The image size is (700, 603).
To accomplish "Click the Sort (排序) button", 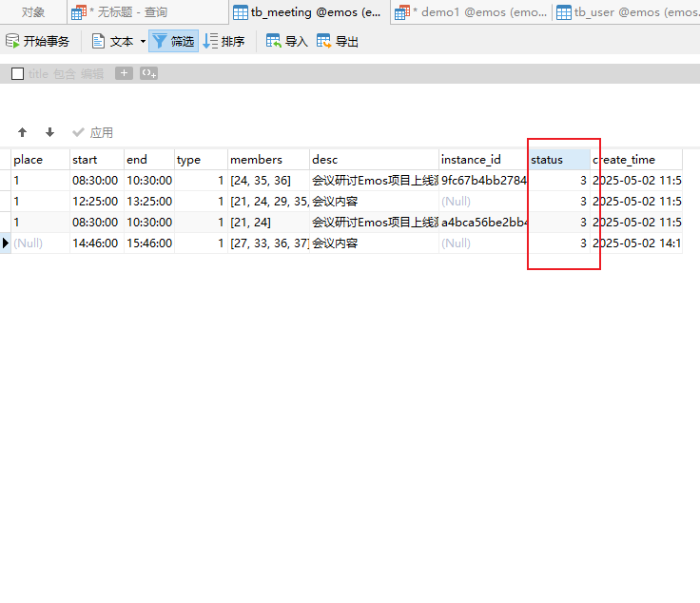I will 224,42.
